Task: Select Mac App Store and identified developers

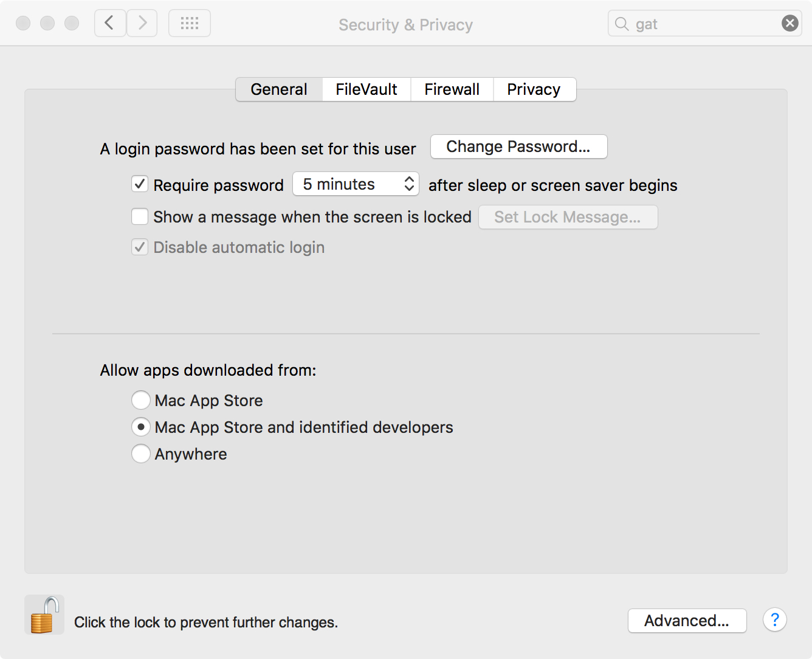Action: point(141,427)
